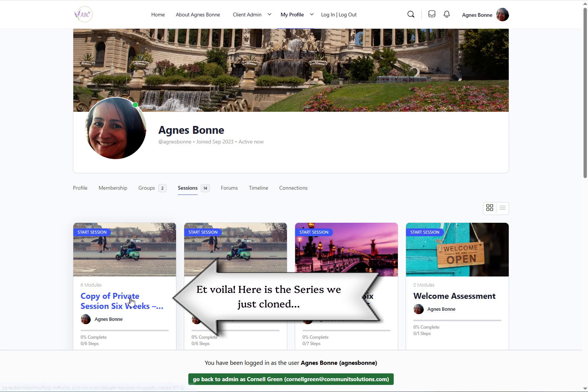Open the Agnes Bonne user menu
The height and width of the screenshot is (392, 588).
coord(477,15)
